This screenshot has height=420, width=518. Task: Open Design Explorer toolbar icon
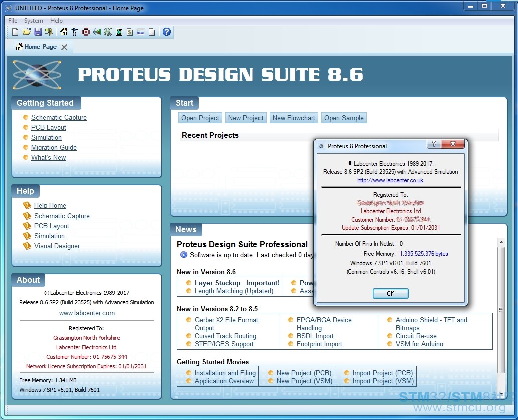pos(119,32)
